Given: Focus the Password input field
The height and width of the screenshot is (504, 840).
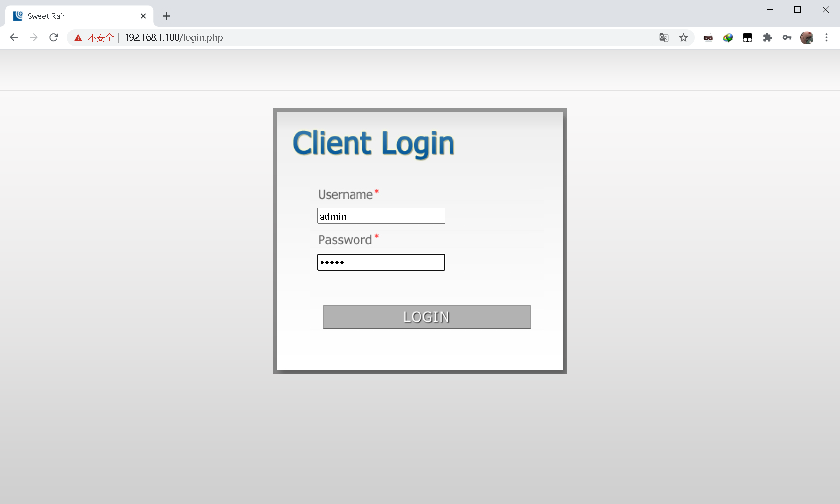Looking at the screenshot, I should [x=381, y=262].
